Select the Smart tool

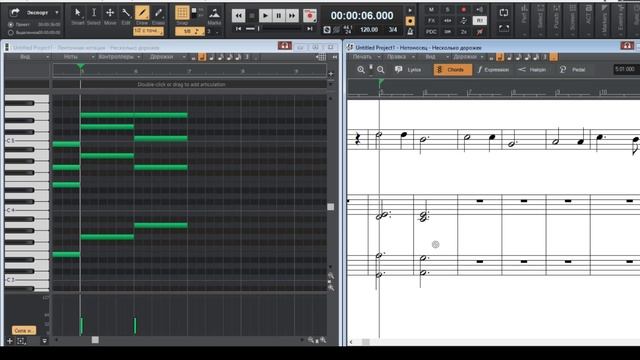78,13
